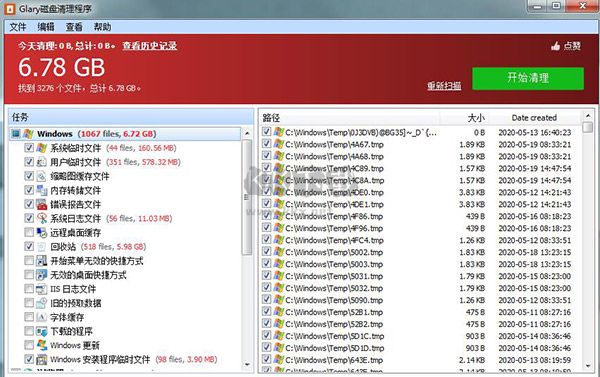Image resolution: width=600 pixels, height=377 pixels.
Task: Click the task list scroll down arrow
Action: coord(247,365)
